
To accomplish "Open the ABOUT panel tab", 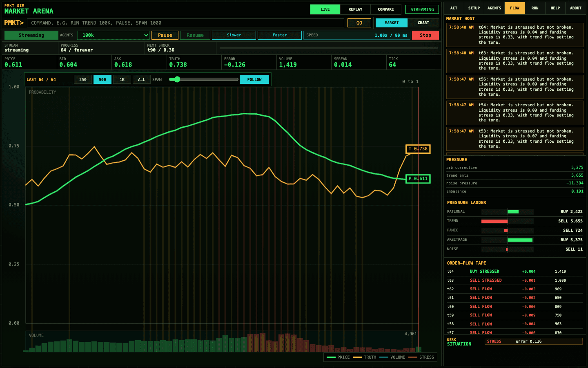I will (x=576, y=8).
